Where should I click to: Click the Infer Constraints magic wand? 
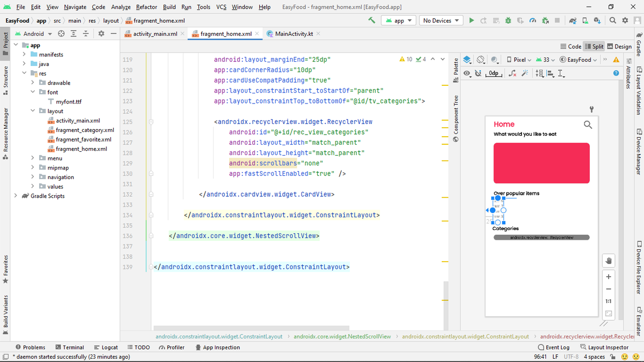525,73
